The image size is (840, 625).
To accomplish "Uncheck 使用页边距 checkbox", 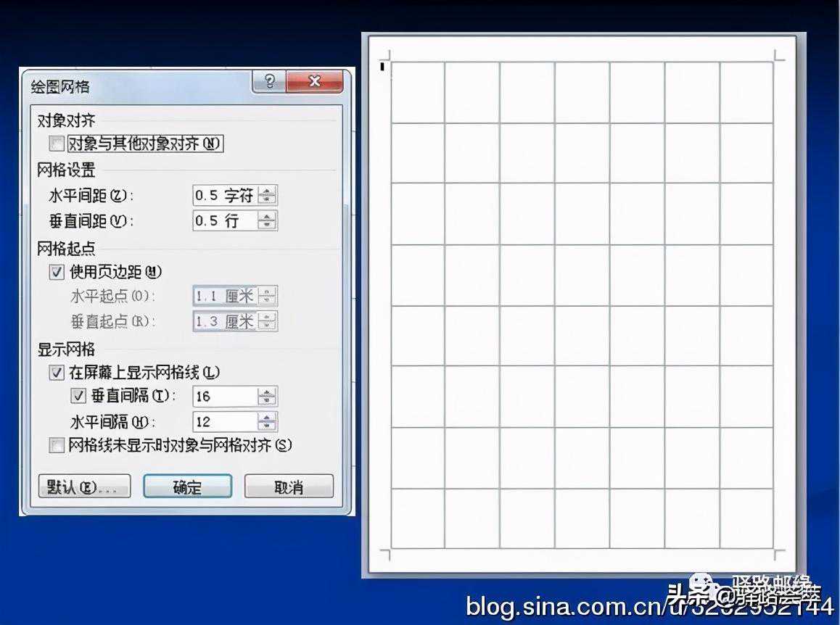I will click(57, 273).
